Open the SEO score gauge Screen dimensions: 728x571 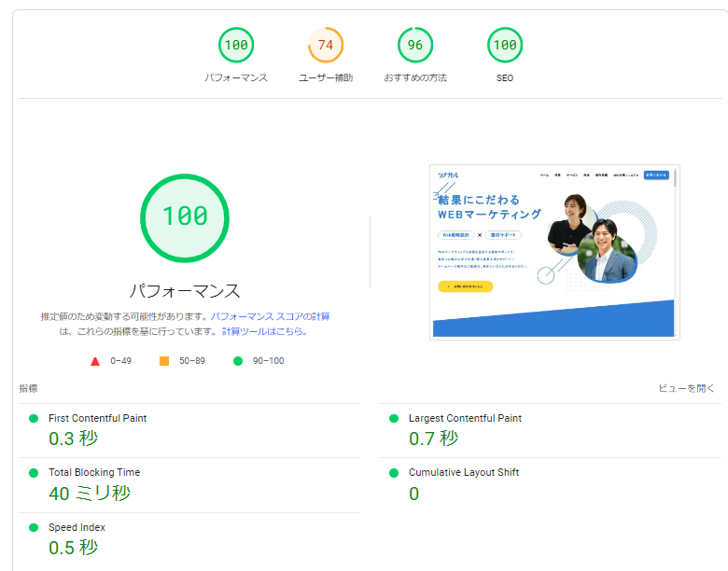coord(505,45)
